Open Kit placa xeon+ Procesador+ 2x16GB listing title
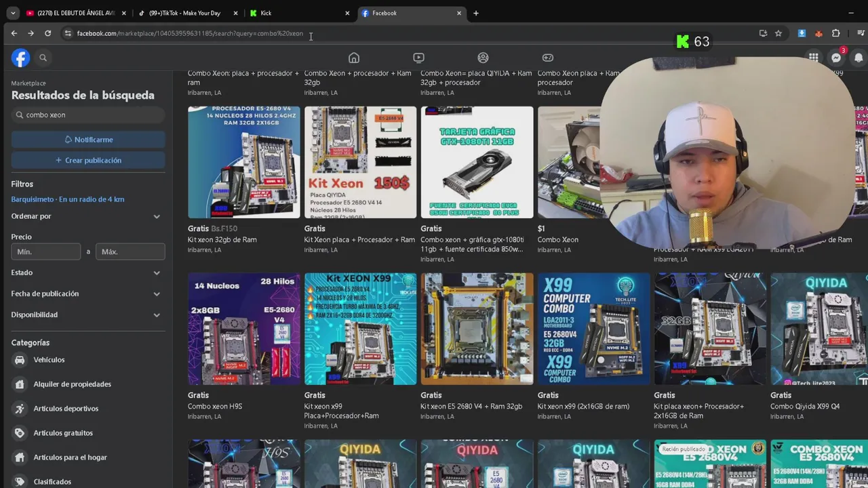Image resolution: width=868 pixels, height=488 pixels. pos(698,411)
